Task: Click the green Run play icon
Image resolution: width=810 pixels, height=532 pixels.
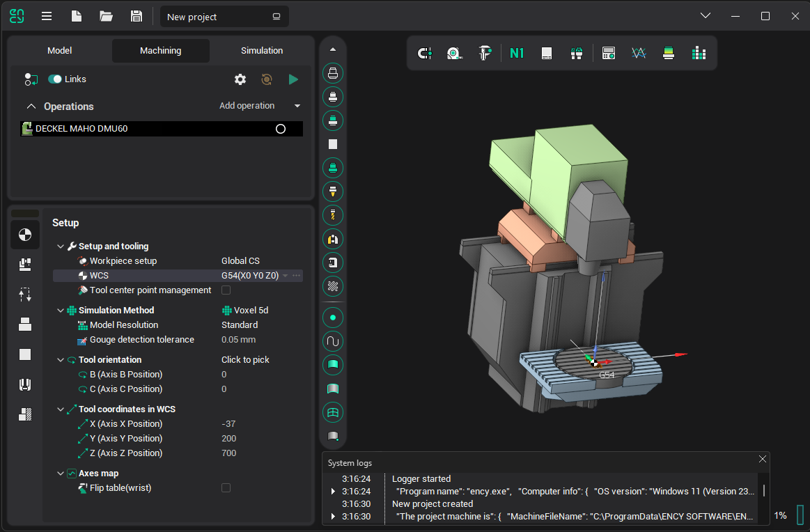Action: (x=293, y=79)
